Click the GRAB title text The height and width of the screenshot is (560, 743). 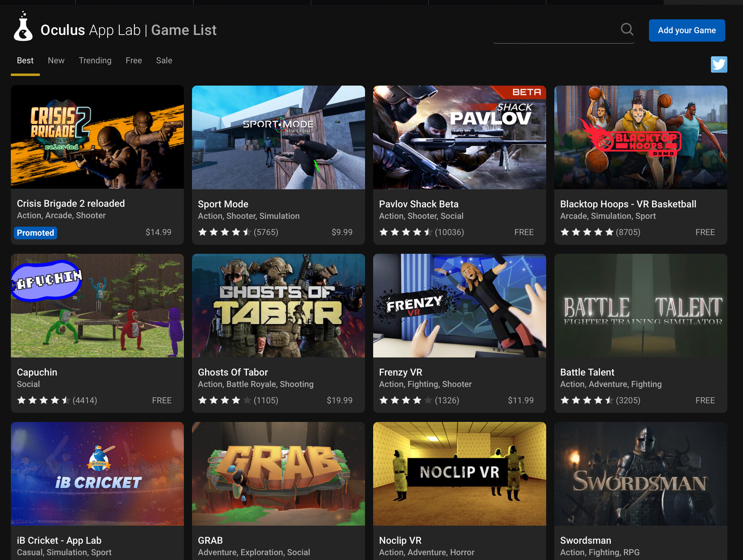(x=210, y=540)
